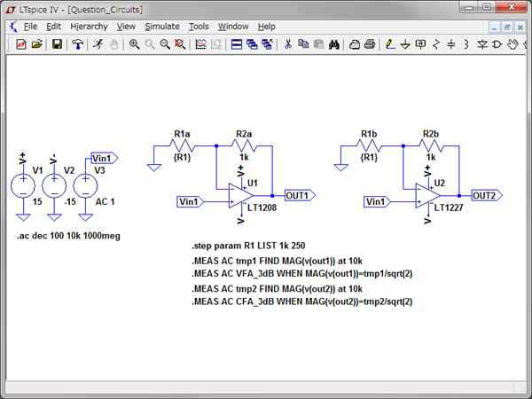Image resolution: width=532 pixels, height=399 pixels.
Task: Open an existing schematic via folder icon
Action: coord(36,43)
